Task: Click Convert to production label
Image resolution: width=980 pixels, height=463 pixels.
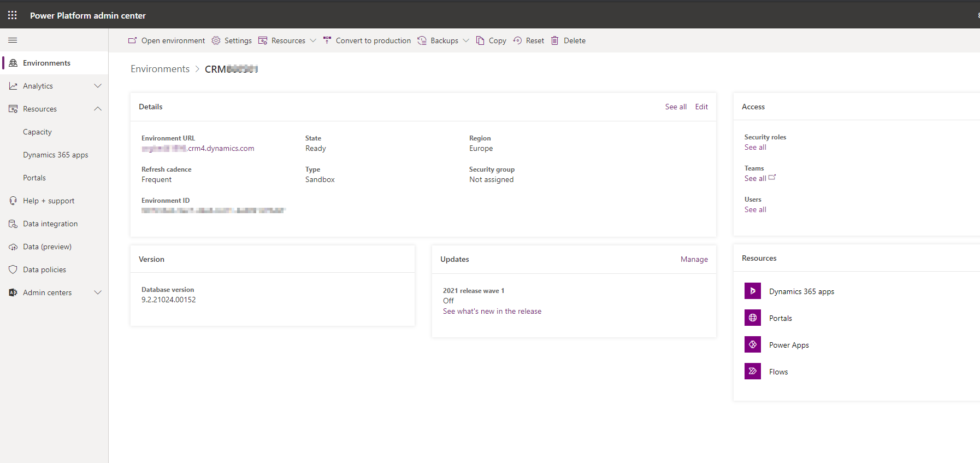Action: pos(373,40)
